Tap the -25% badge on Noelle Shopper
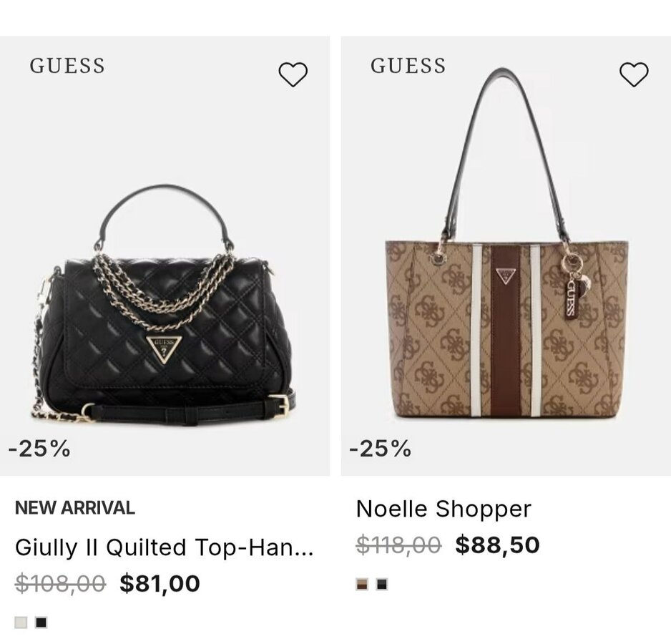The image size is (671, 644). click(x=381, y=449)
